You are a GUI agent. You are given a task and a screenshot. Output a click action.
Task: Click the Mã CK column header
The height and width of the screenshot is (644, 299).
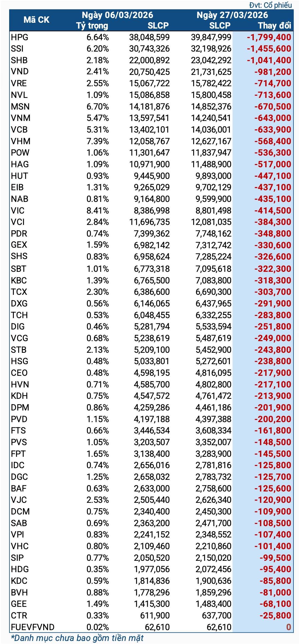[x=36, y=20]
